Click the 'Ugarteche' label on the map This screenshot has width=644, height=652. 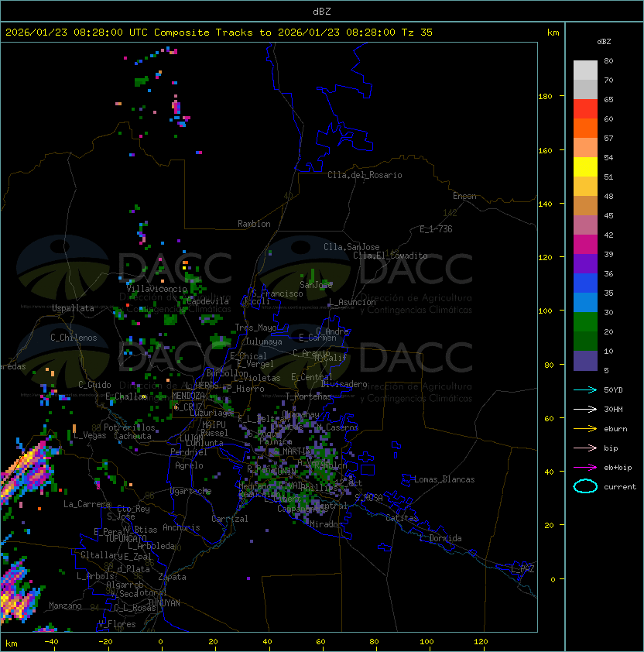[190, 491]
